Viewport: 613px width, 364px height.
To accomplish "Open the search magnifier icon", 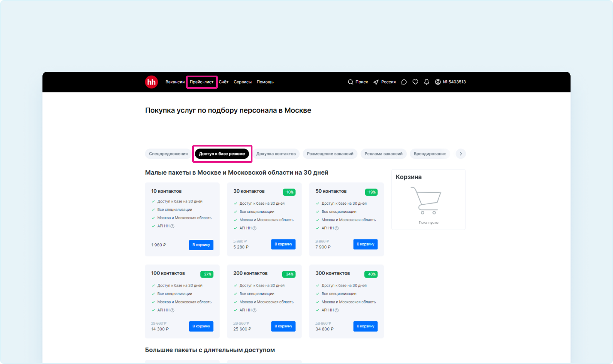I will coord(351,82).
